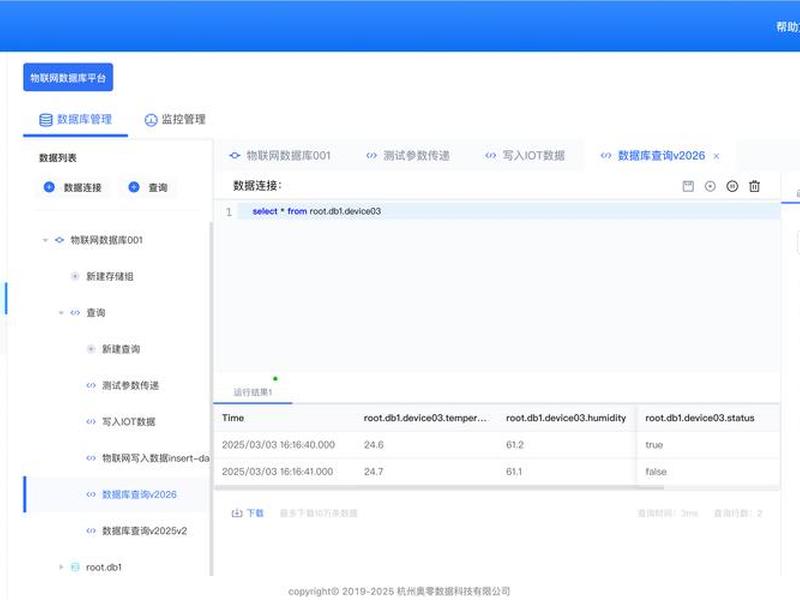The width and height of the screenshot is (800, 600).
Task: Click the connection icon of 物联网数据库001 tree node
Action: tap(60, 240)
